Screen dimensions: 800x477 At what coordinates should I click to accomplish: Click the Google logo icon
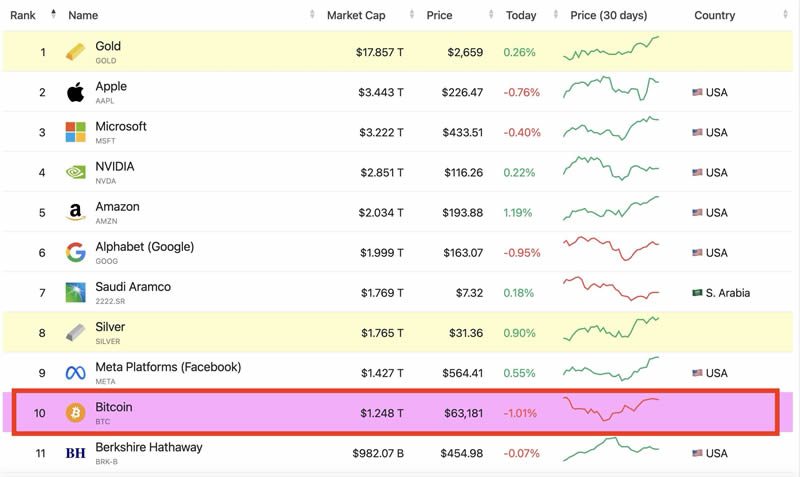[75, 252]
